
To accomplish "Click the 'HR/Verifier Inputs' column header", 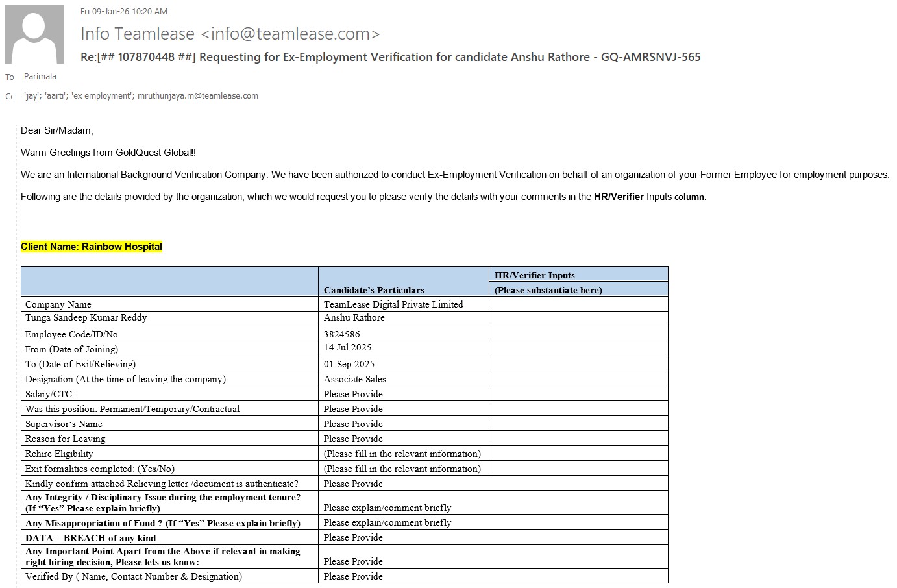I will (535, 275).
